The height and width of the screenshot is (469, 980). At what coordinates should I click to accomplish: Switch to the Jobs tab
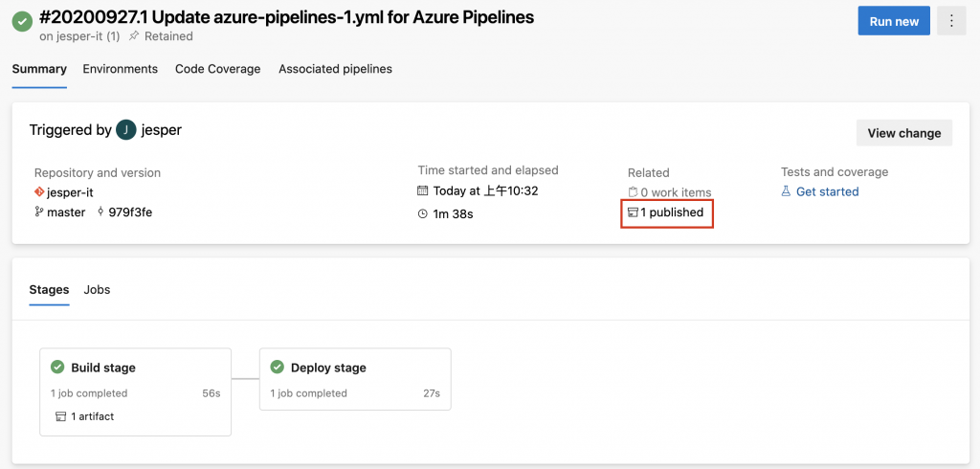coord(97,289)
